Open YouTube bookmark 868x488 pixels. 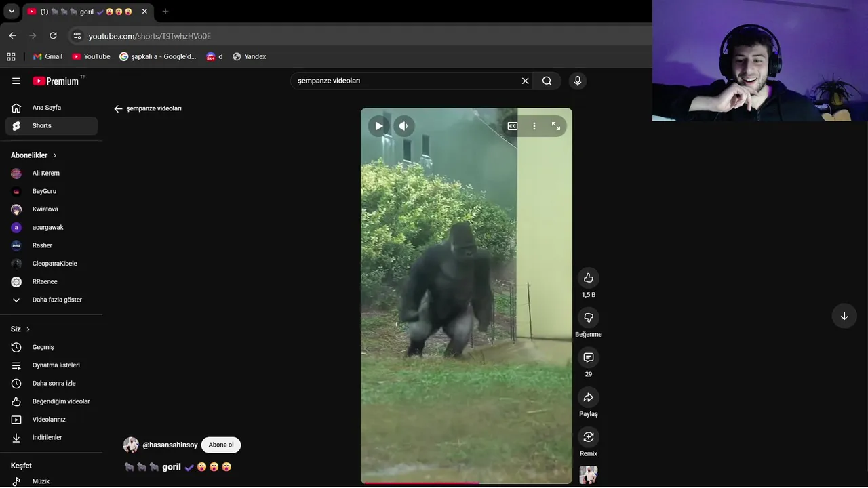pos(91,56)
